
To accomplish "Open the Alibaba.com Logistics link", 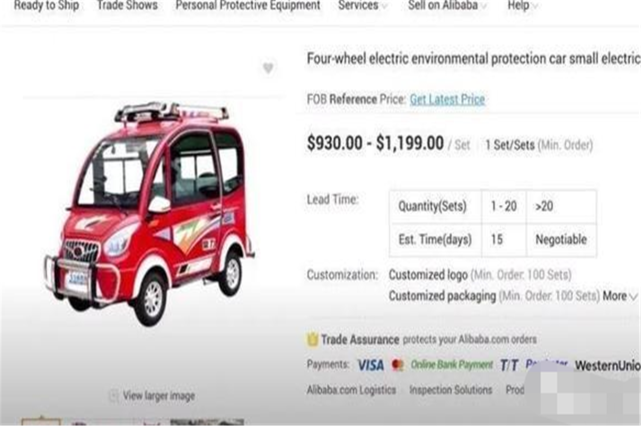I will click(x=351, y=390).
